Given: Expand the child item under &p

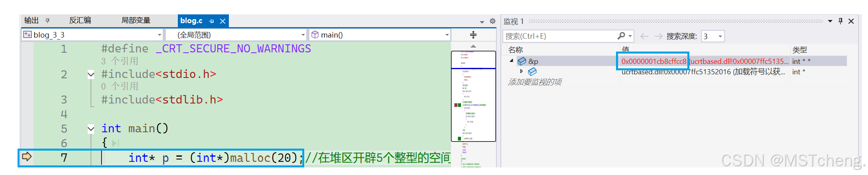Looking at the screenshot, I should (x=521, y=71).
